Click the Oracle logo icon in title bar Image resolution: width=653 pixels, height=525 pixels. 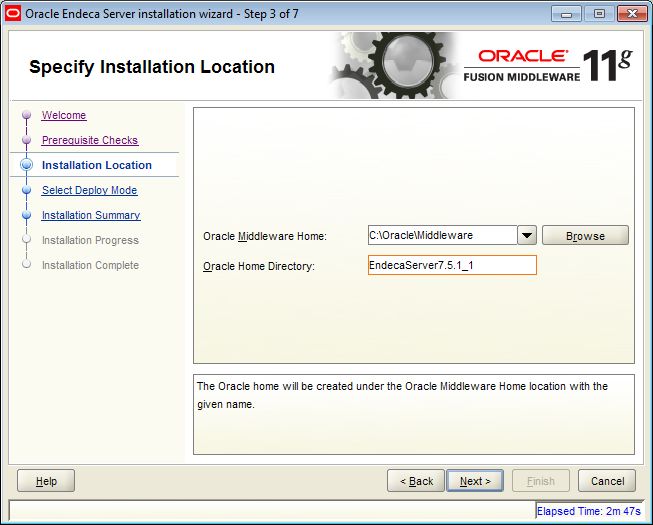[13, 13]
